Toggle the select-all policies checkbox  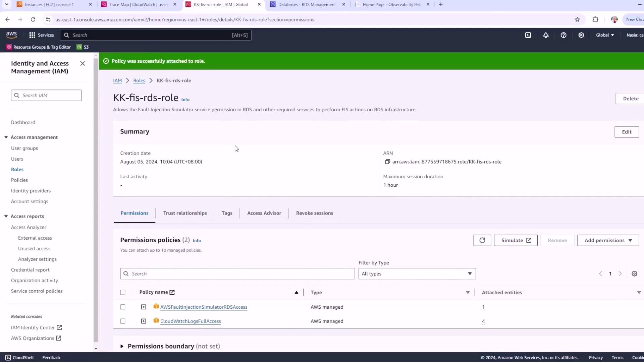tap(123, 293)
